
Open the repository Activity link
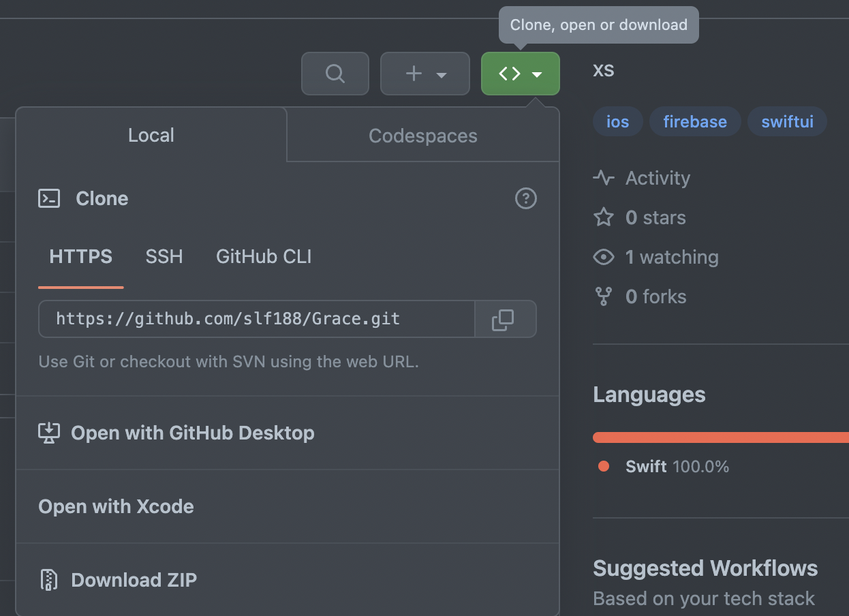point(642,178)
